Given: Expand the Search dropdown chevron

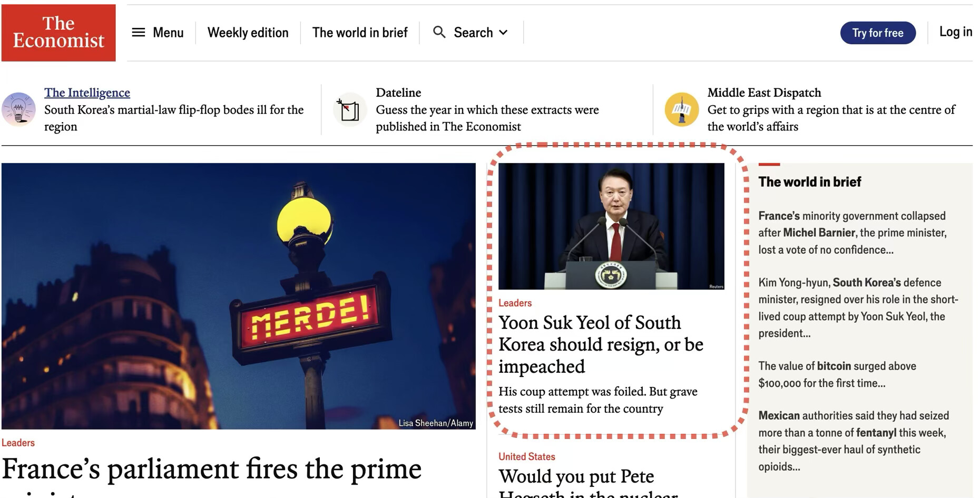Looking at the screenshot, I should (x=503, y=33).
